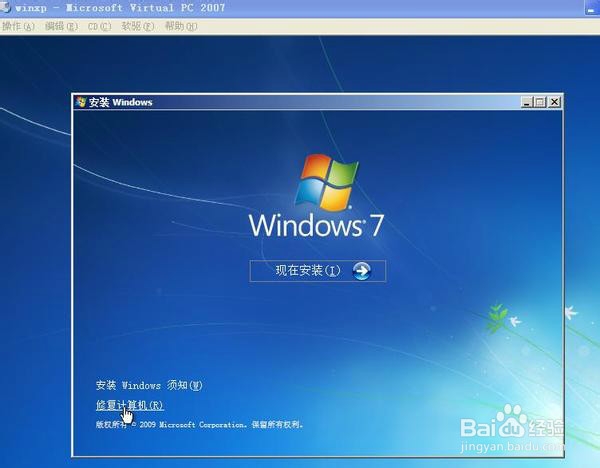Click the Windows 7 logo flag

[327, 182]
